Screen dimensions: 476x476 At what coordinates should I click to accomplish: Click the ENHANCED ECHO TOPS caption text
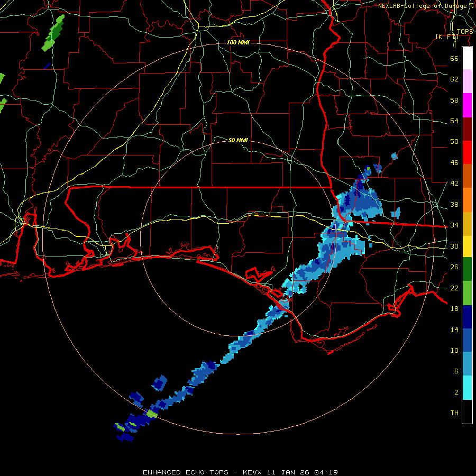(186, 472)
